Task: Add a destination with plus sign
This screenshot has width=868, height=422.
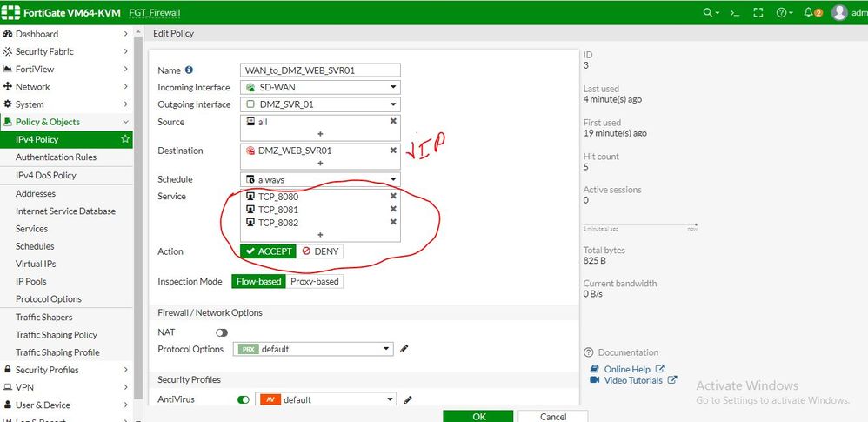Action: 320,163
